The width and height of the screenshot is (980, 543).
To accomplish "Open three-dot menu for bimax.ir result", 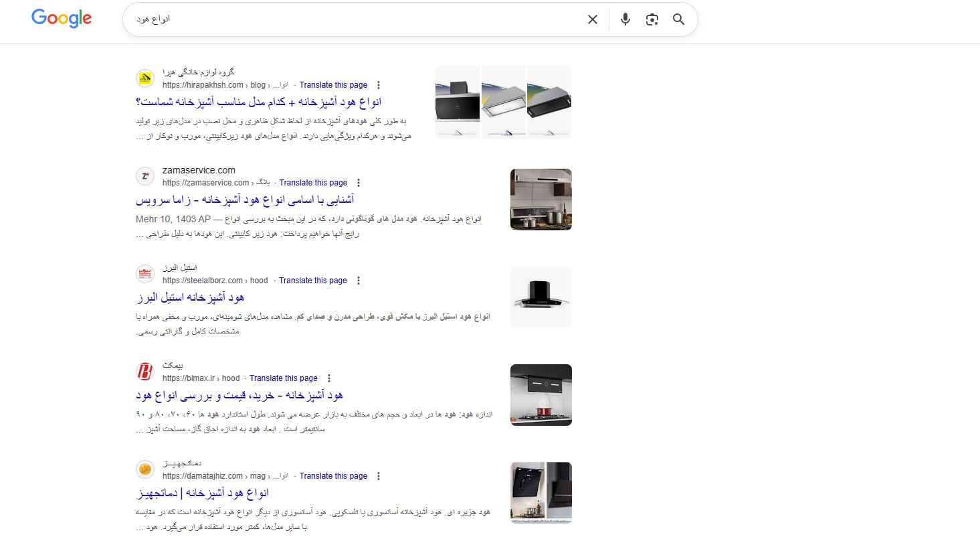I will pos(329,378).
